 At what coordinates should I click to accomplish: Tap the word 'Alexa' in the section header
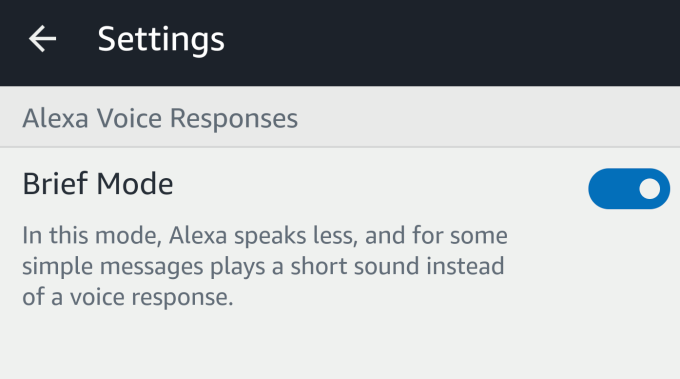(x=56, y=118)
